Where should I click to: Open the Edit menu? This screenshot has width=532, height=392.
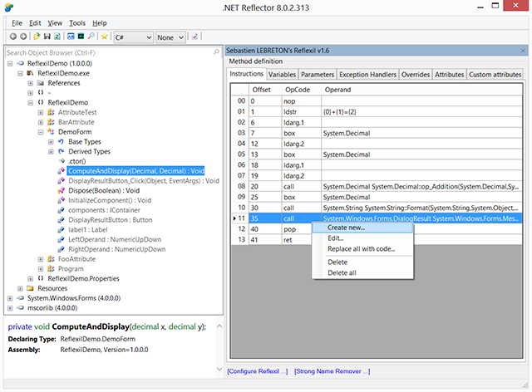click(x=35, y=23)
